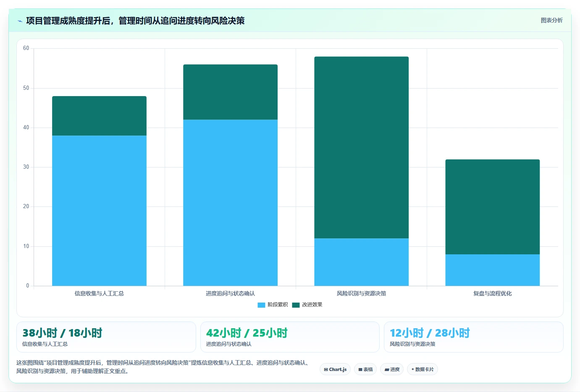Click the y-axis value 60
The width and height of the screenshot is (580, 392).
[26, 48]
